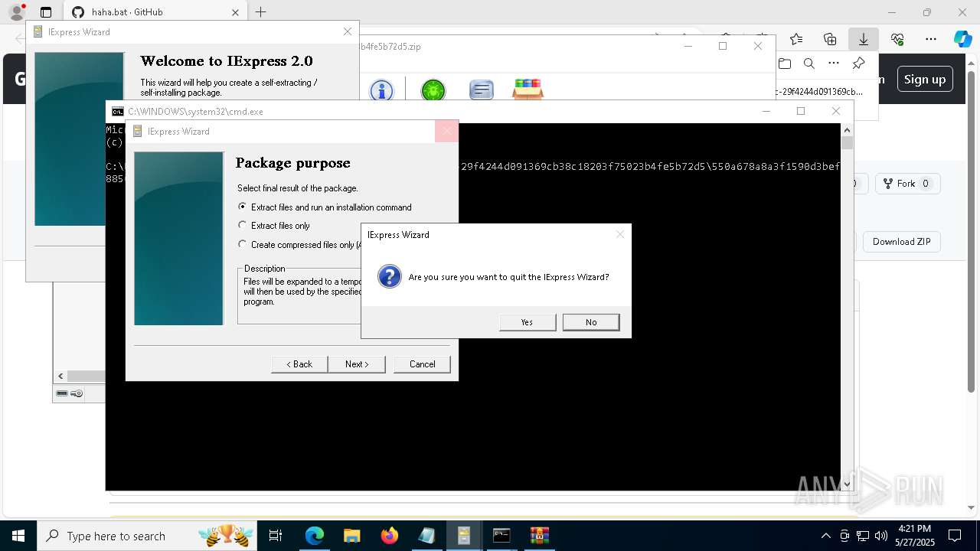The width and height of the screenshot is (980, 551).
Task: Click cmd window scrollbar up arrow
Action: (847, 129)
